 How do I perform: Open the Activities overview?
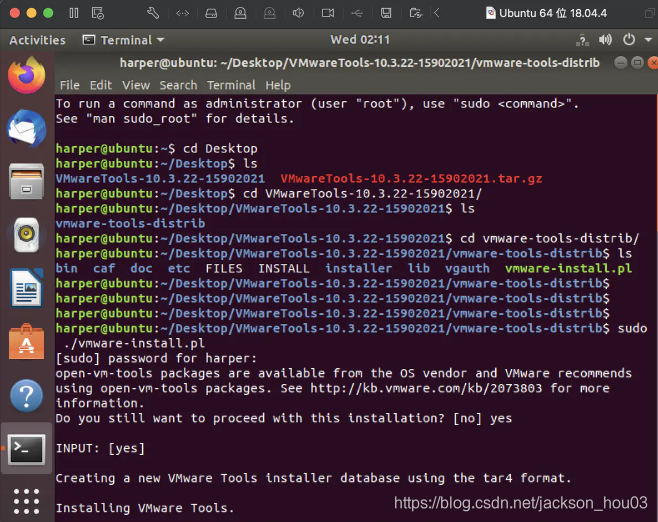coord(37,40)
